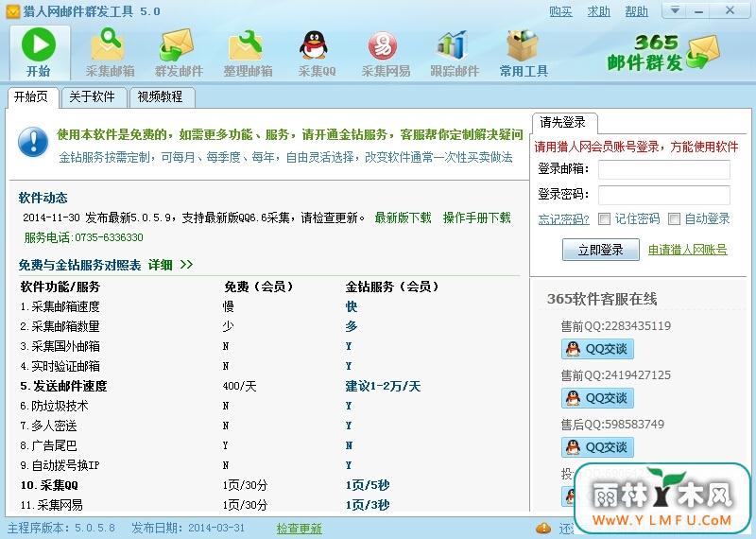Switch to the 开始页 tab
The height and width of the screenshot is (539, 756).
[32, 97]
